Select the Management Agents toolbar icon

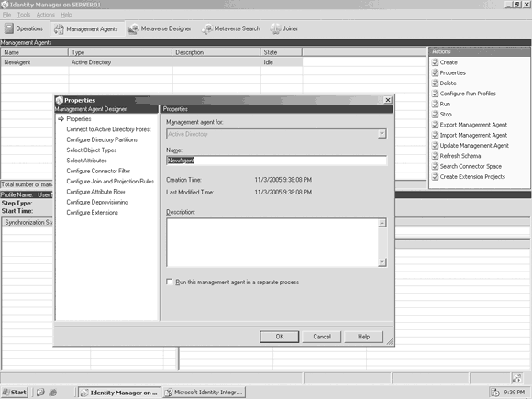[59, 29]
